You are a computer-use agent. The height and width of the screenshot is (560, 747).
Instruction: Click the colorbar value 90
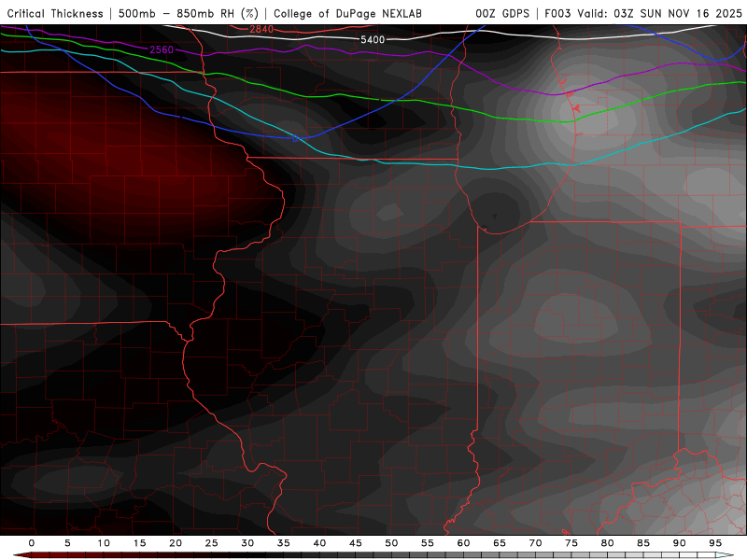coord(680,543)
